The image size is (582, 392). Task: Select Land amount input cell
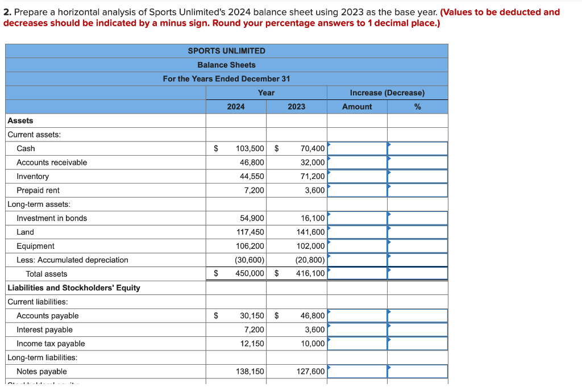pos(357,232)
